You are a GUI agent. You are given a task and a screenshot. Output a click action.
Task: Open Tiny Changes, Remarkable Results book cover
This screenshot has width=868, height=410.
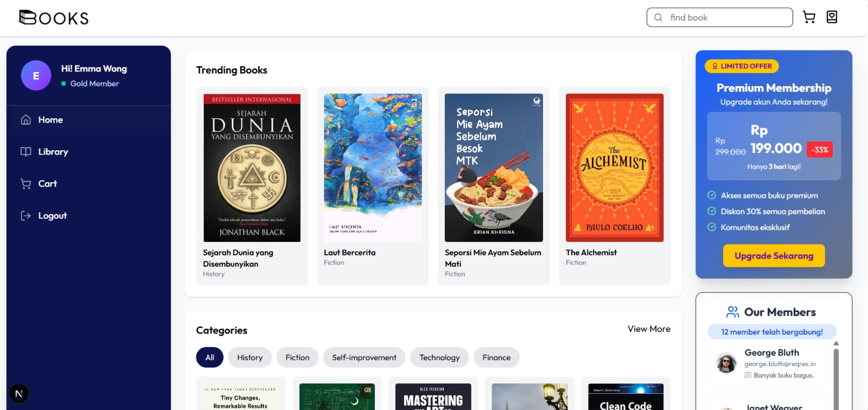[240, 396]
